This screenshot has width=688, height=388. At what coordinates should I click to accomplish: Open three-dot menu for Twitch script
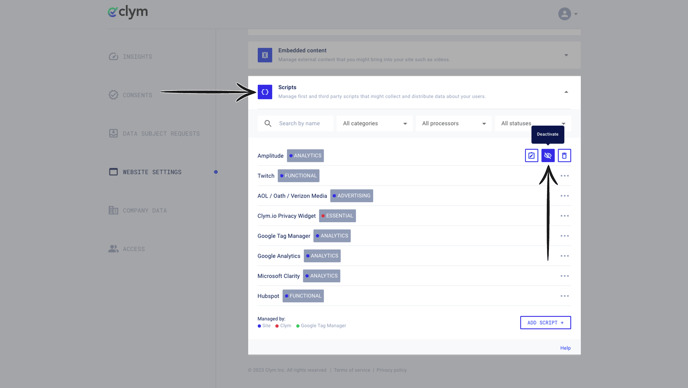(x=564, y=176)
